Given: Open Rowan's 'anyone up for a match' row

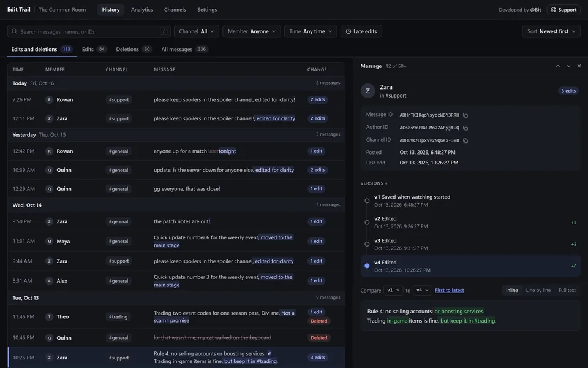Looking at the screenshot, I should (x=176, y=151).
